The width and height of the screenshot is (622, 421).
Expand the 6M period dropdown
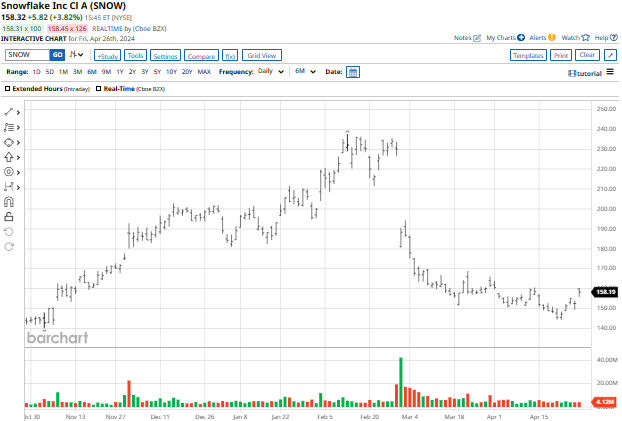tap(303, 72)
